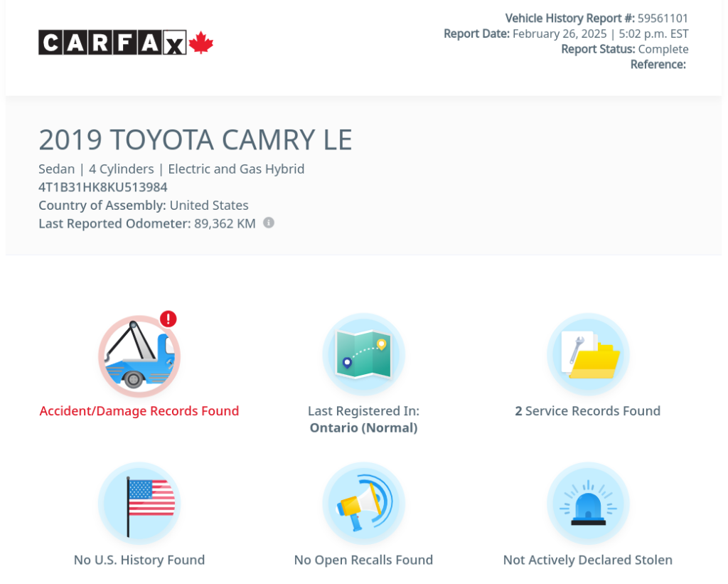Screen dimensions: 728x584
Task: Click the U.S. flag icon
Action: (139, 504)
